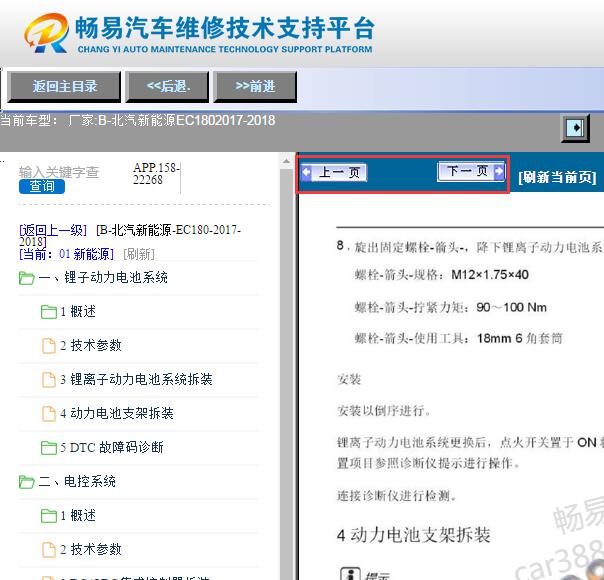The width and height of the screenshot is (604, 580).
Task: Click folder icon of 电控系统 1 概述
Action: [x=49, y=516]
